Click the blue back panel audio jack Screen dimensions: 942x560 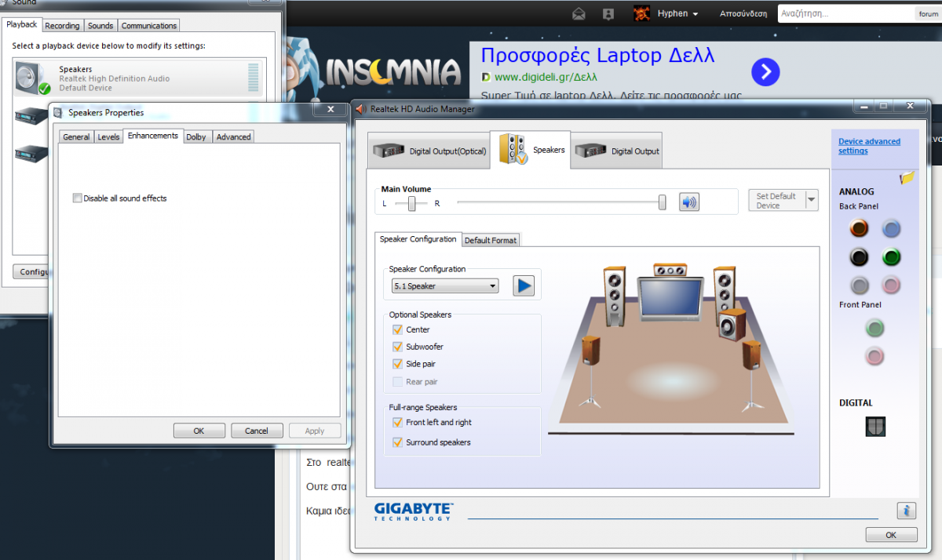pos(890,228)
